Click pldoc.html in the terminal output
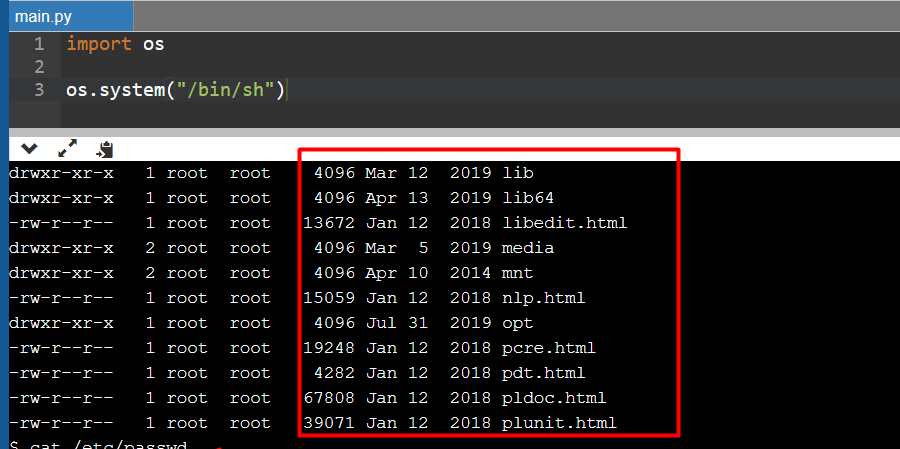The image size is (900, 449). 554,398
